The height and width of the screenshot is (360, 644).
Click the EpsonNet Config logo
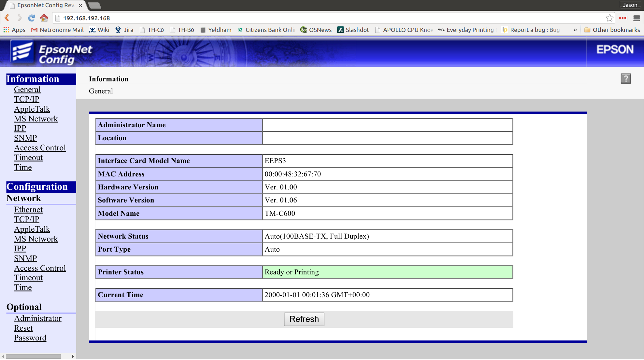[51, 52]
